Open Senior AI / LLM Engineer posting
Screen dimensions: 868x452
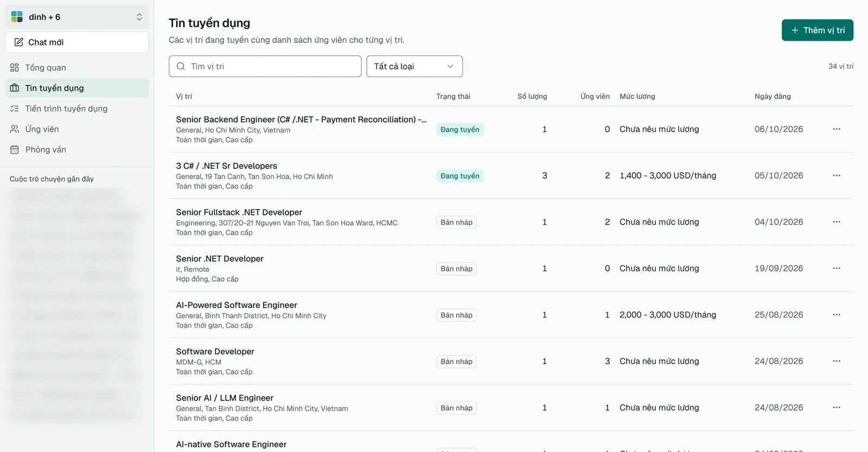[225, 398]
